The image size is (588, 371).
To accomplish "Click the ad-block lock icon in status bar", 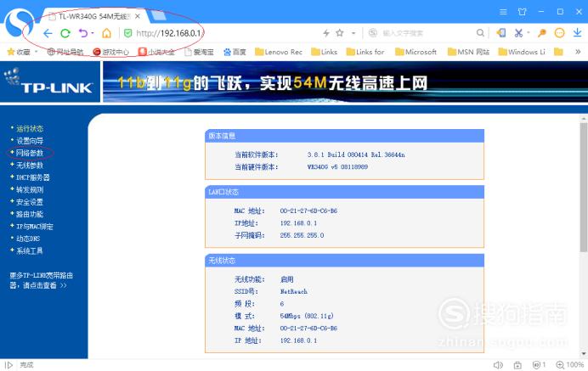I will click(517, 365).
